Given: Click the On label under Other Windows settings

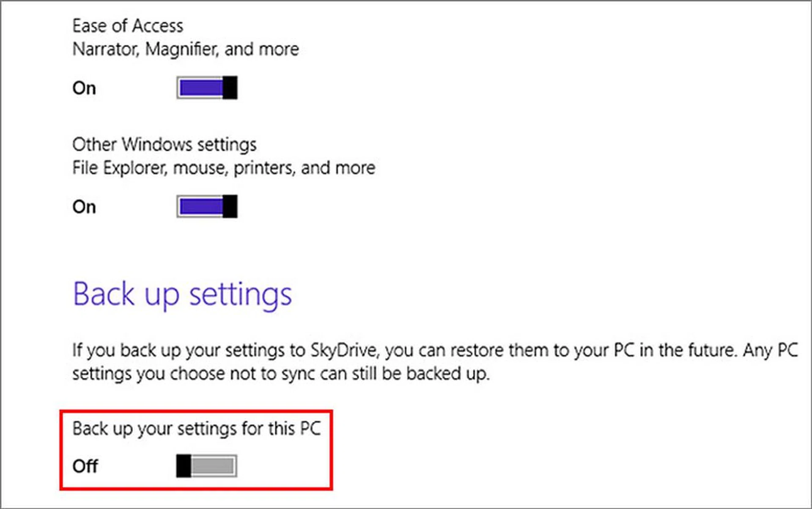Looking at the screenshot, I should [84, 207].
